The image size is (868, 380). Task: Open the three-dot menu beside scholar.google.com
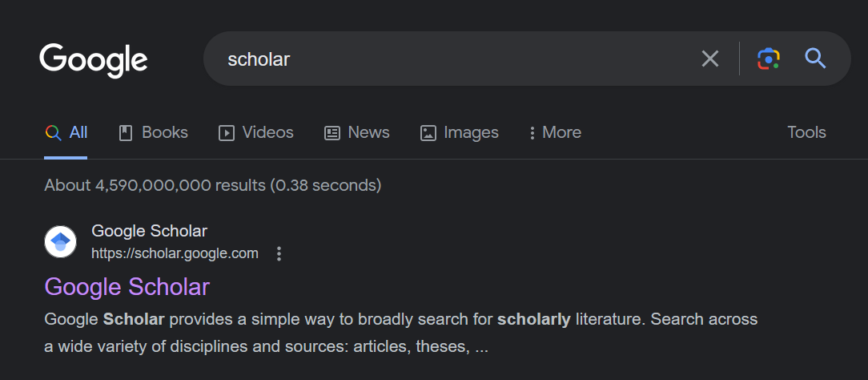pyautogui.click(x=279, y=254)
